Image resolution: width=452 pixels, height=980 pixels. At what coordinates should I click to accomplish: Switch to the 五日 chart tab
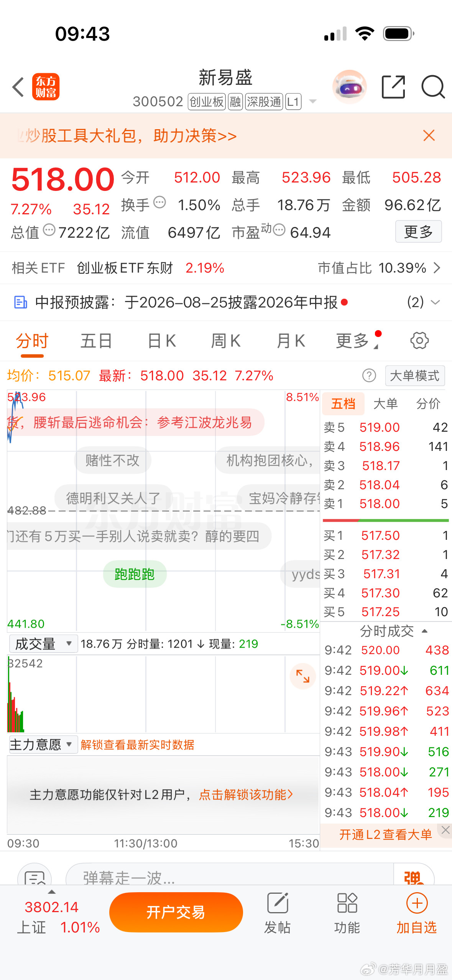[96, 340]
